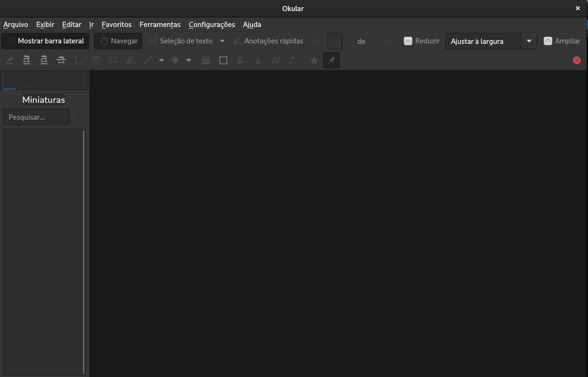Screen dimensions: 588x377
Task: Click Anotações rápidas button
Action: tap(268, 41)
